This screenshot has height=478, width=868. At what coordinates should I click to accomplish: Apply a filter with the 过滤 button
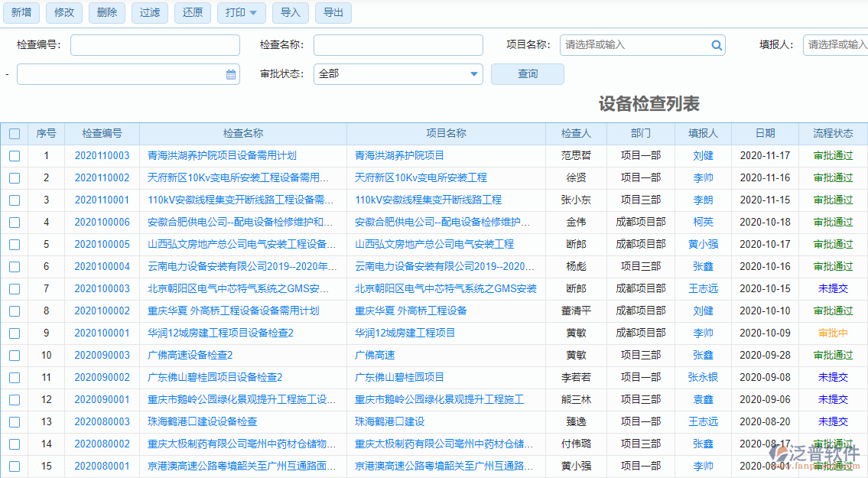149,13
